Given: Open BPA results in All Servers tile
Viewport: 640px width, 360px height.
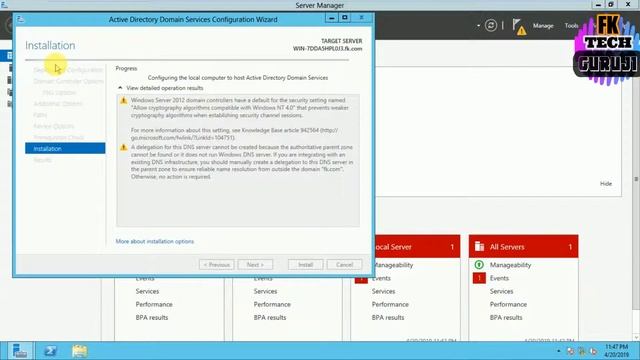Looking at the screenshot, I should (506, 317).
